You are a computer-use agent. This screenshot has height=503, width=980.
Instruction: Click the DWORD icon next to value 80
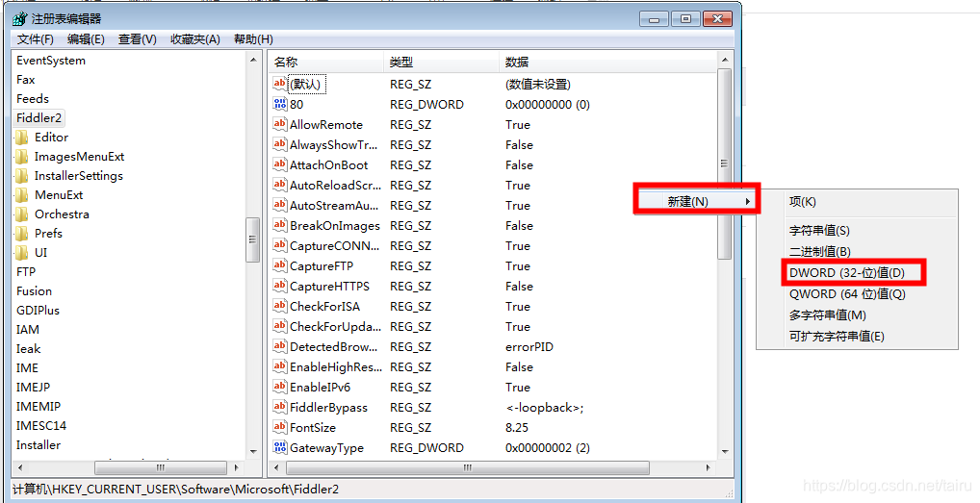279,104
